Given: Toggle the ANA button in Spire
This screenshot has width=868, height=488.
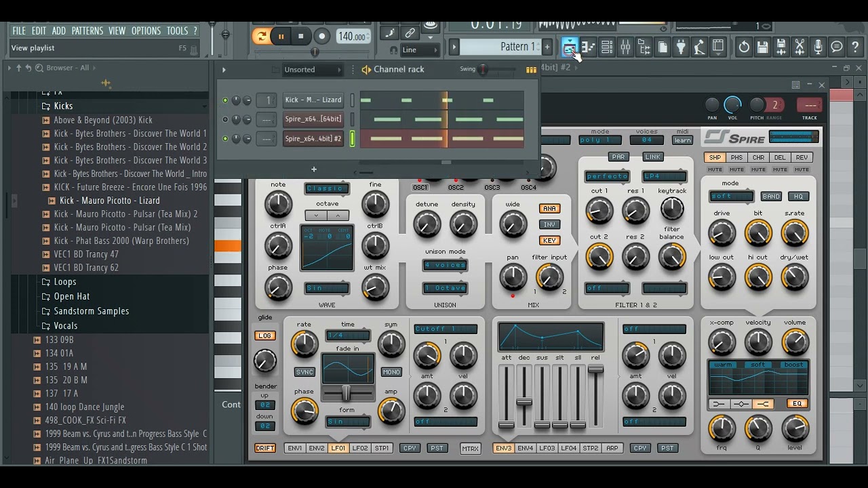Looking at the screenshot, I should click(x=549, y=208).
